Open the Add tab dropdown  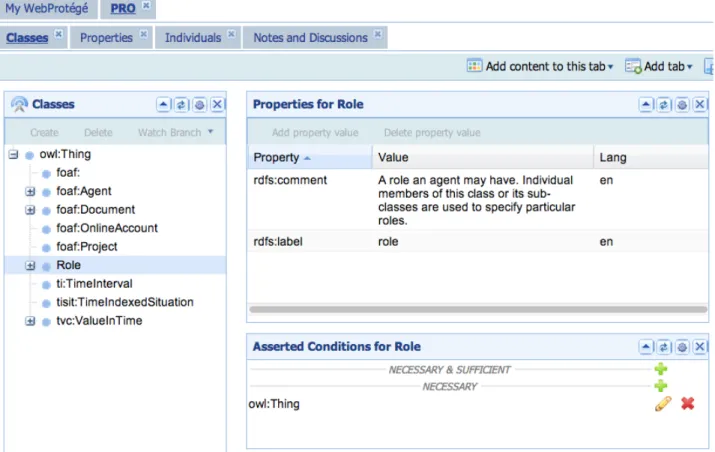click(690, 67)
